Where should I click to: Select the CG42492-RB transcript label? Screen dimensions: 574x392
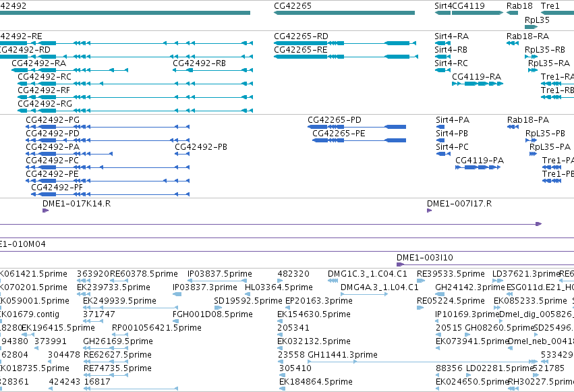(199, 63)
